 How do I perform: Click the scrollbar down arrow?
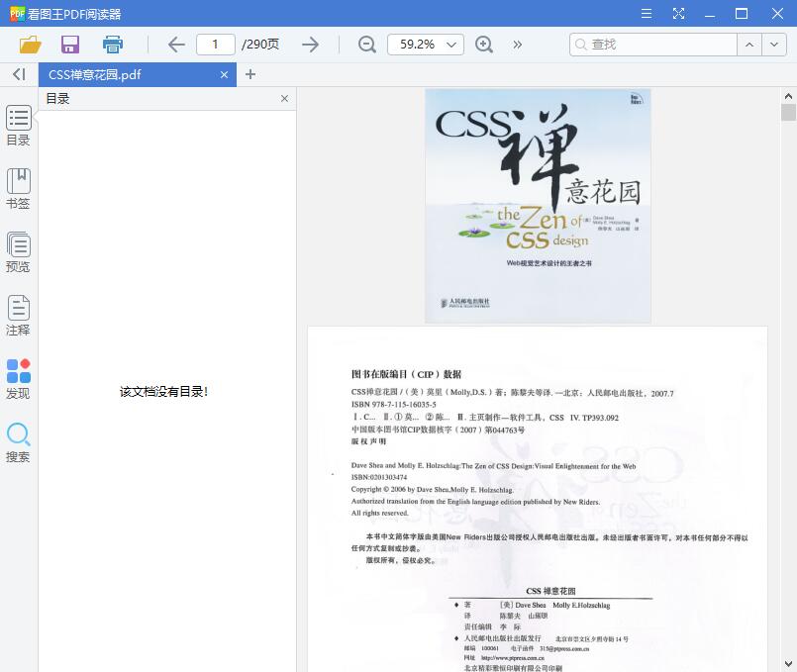tap(788, 664)
